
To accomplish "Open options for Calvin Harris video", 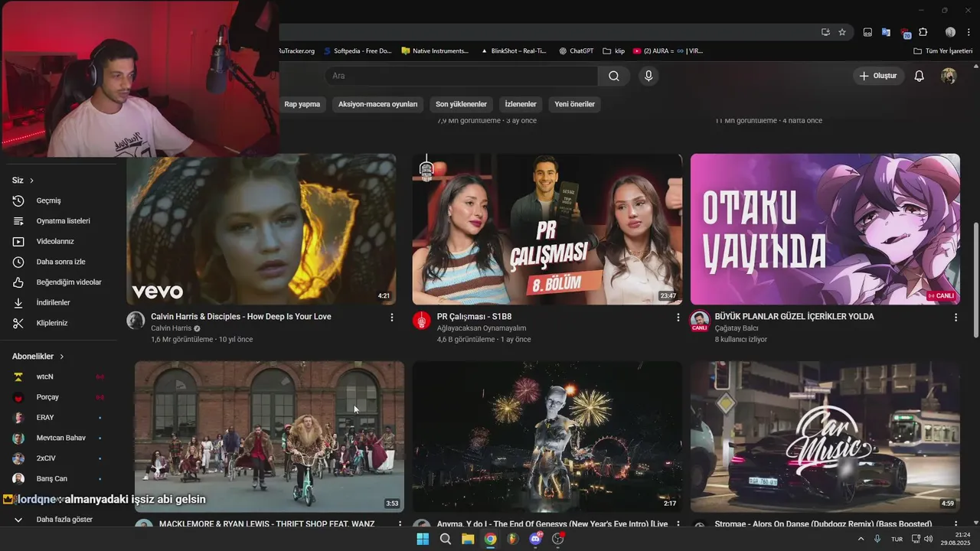I will pyautogui.click(x=392, y=317).
